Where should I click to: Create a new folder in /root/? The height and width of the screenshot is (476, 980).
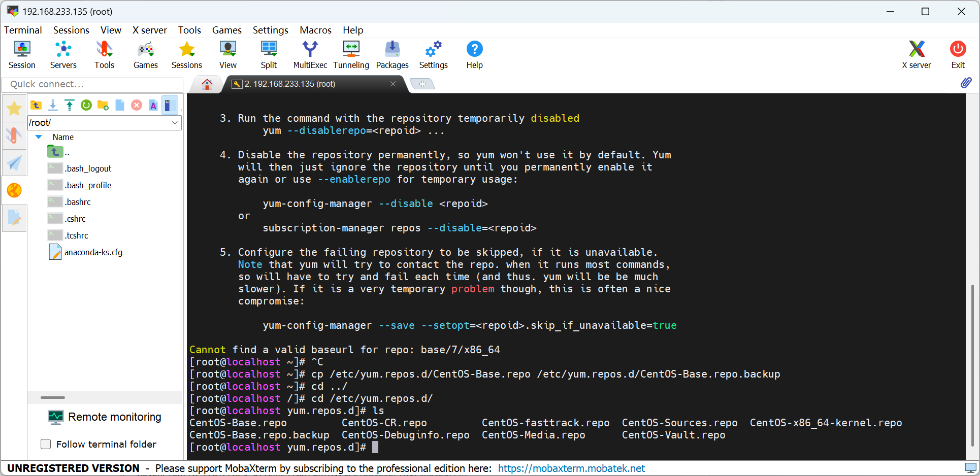(x=103, y=105)
